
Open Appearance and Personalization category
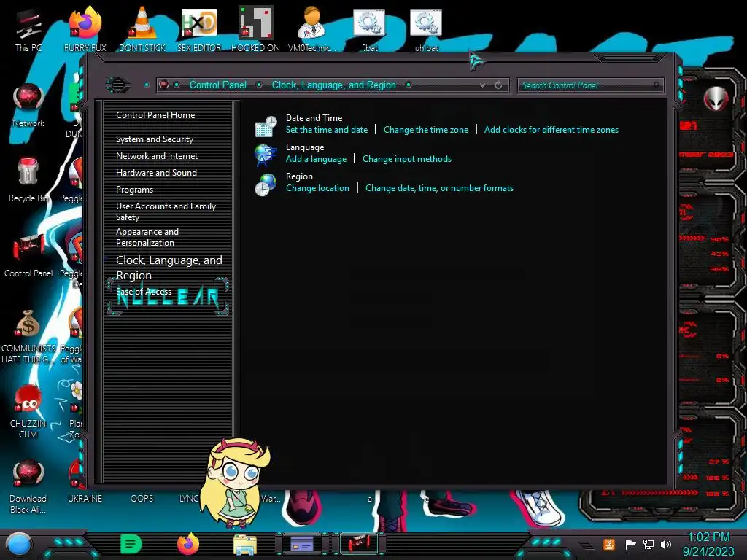click(147, 237)
